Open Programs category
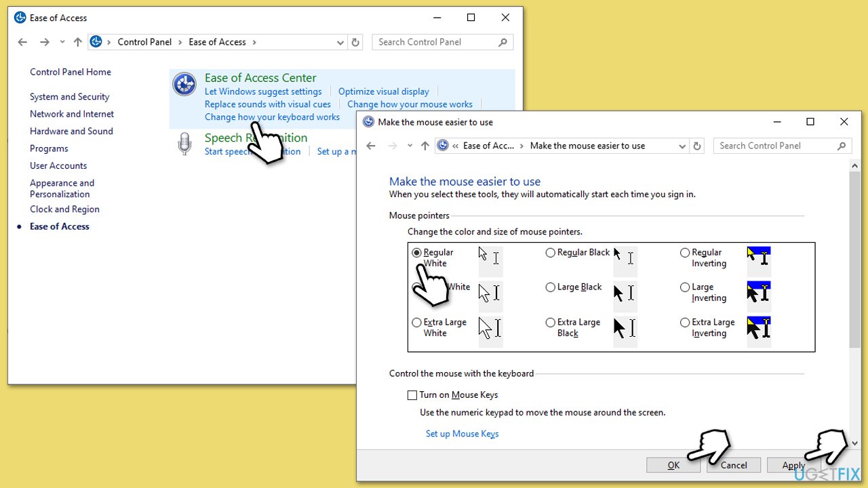 pyautogui.click(x=49, y=148)
